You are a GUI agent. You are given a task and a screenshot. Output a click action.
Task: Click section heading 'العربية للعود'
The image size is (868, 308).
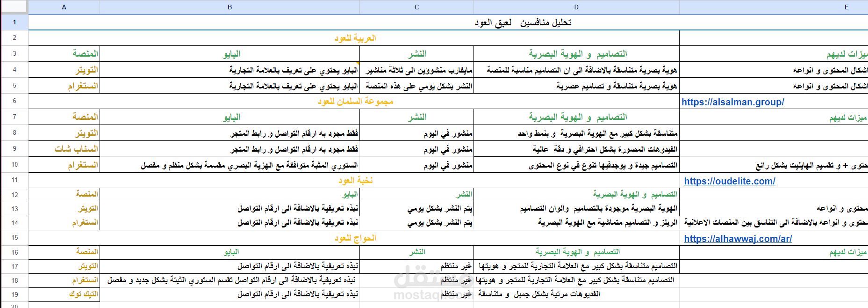tap(355, 38)
